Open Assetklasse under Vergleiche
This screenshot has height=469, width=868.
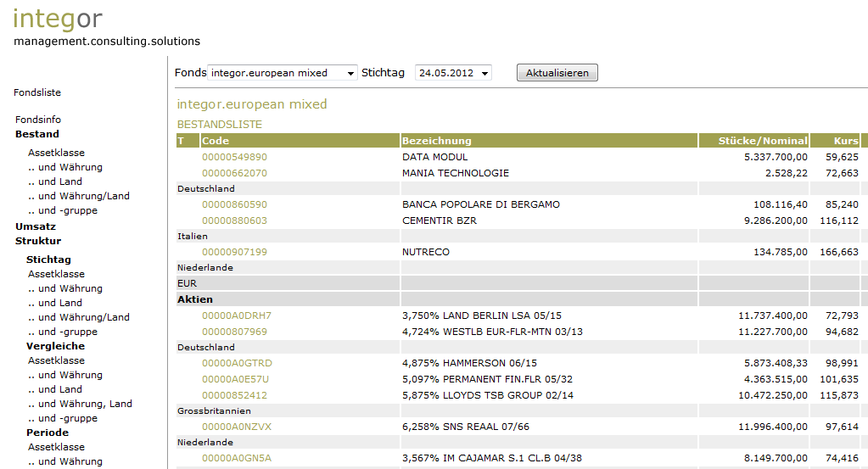[57, 360]
